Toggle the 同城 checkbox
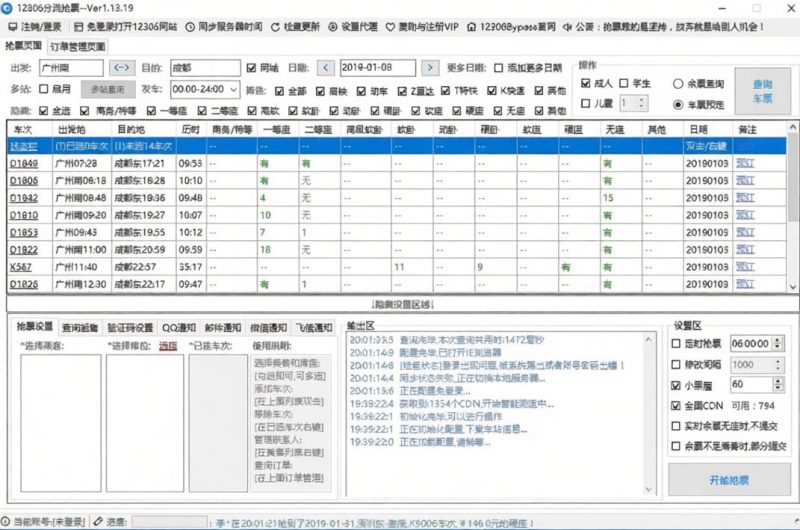Viewport: 800px width, 530px height. pos(251,68)
